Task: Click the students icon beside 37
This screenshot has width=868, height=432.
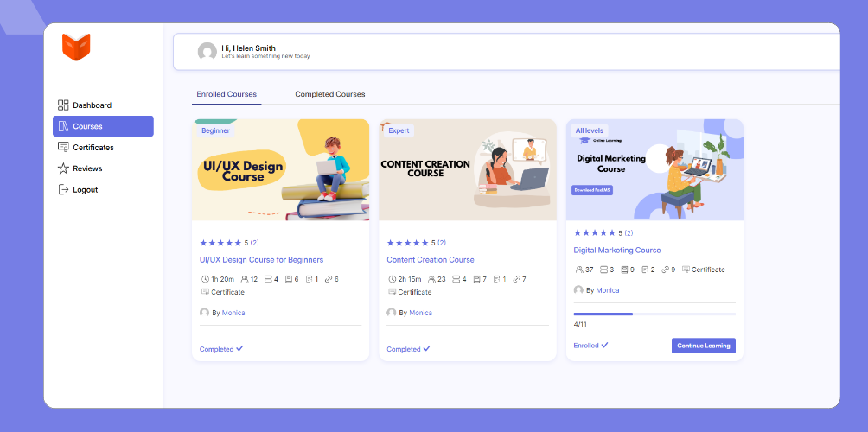Action: click(579, 270)
